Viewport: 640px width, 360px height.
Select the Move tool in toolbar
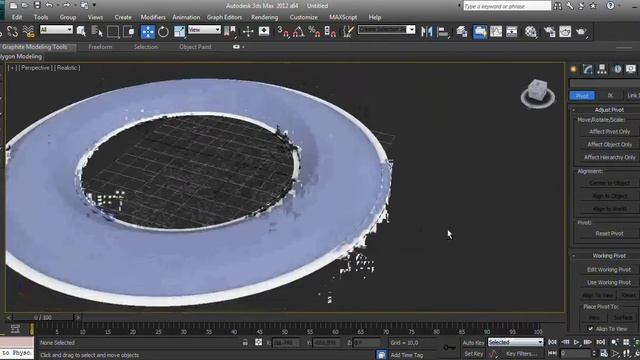tap(147, 32)
